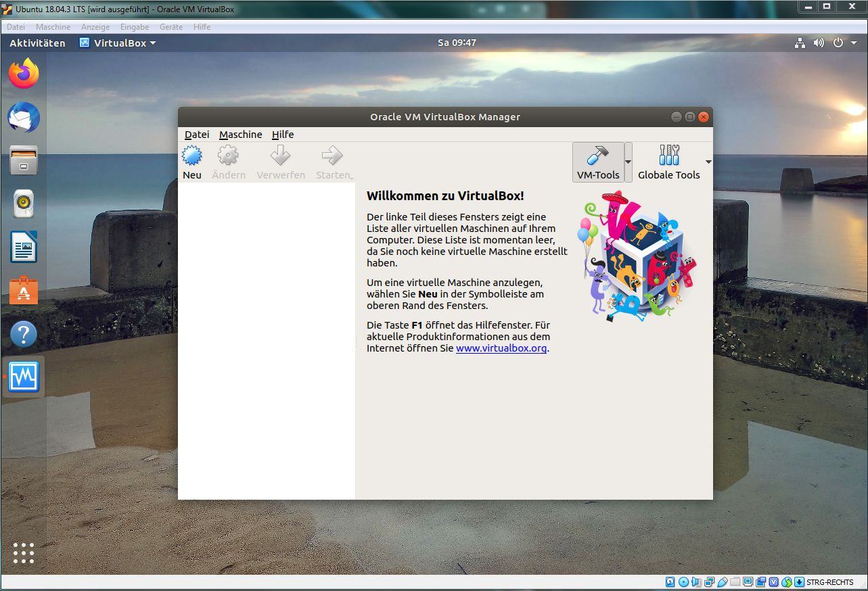Open LibreOffice Writer from the dock
The image size is (868, 591).
(24, 247)
